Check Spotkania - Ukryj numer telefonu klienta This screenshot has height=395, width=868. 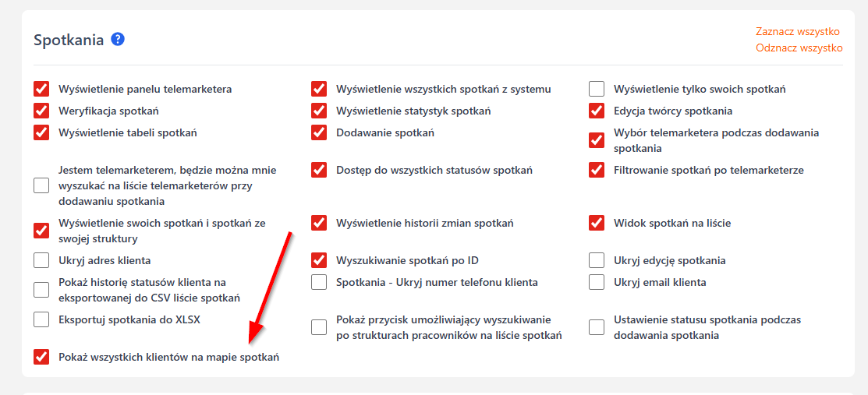(x=319, y=282)
